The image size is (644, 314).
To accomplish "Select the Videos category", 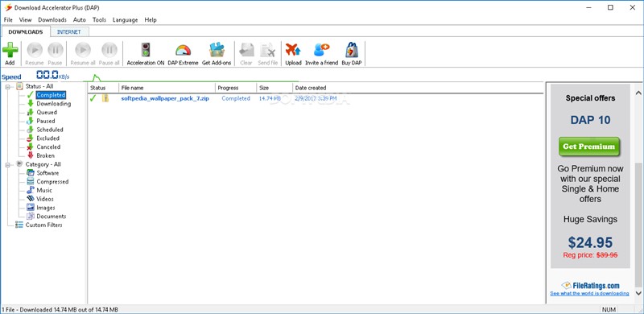I will point(45,199).
